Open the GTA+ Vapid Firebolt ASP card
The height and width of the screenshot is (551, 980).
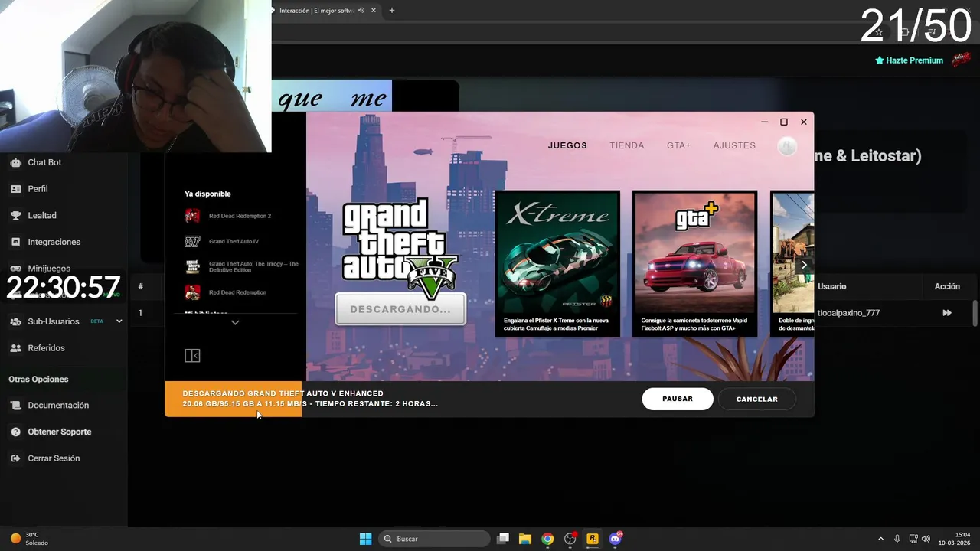694,263
